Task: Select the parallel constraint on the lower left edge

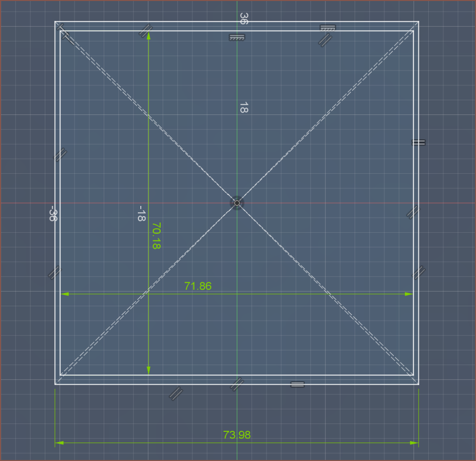Action: (x=55, y=273)
